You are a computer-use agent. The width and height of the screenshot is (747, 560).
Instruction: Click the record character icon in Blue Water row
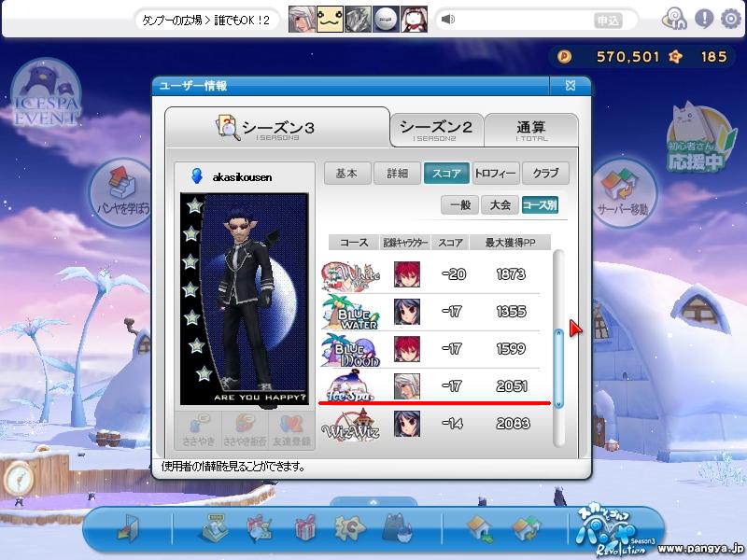pos(407,312)
